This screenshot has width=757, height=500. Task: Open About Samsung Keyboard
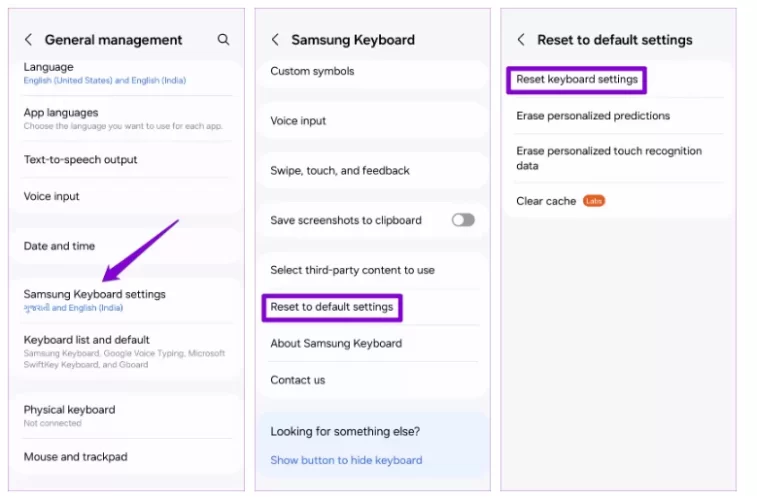(336, 343)
